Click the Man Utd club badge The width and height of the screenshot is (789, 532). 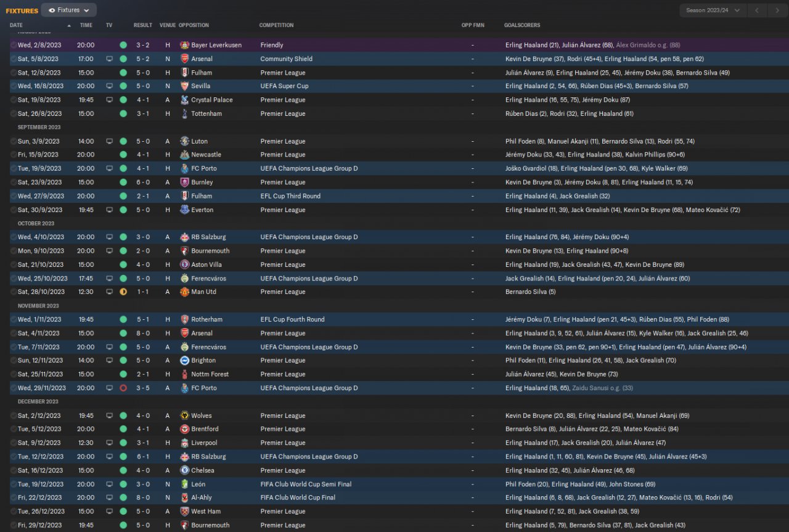pyautogui.click(x=184, y=292)
